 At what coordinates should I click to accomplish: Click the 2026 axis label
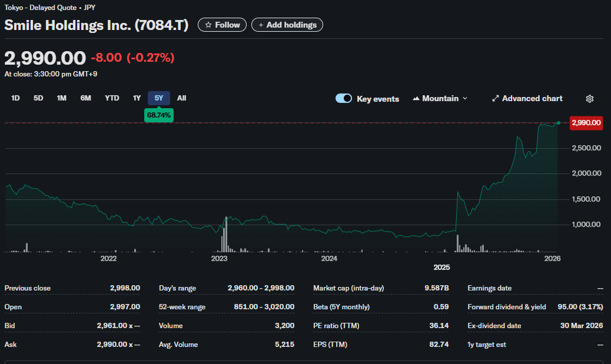click(x=552, y=259)
